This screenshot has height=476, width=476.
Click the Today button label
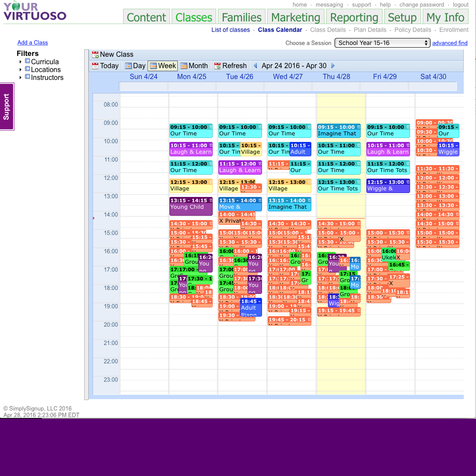pos(109,66)
